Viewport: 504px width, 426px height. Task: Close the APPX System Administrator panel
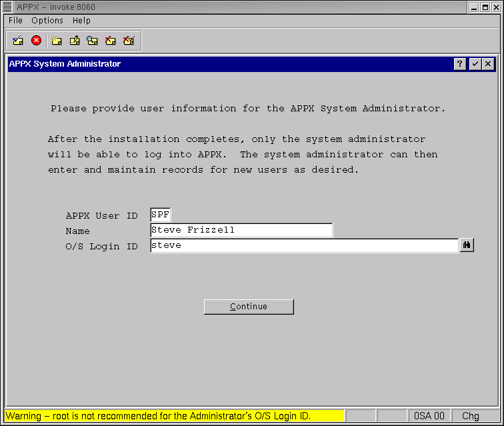click(x=488, y=63)
